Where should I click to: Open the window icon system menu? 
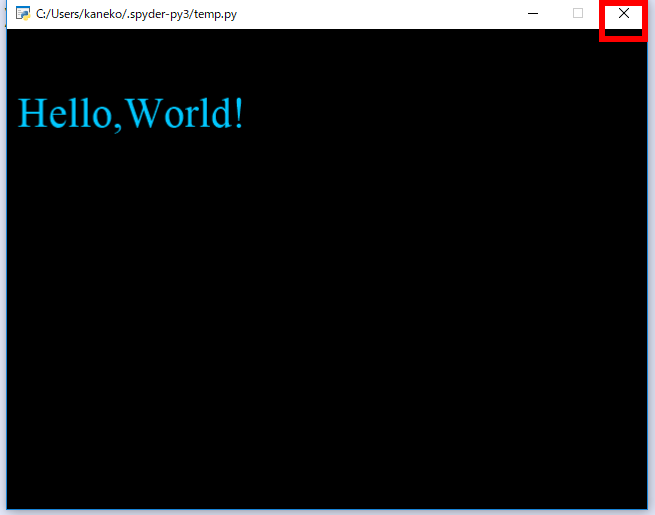(x=23, y=14)
